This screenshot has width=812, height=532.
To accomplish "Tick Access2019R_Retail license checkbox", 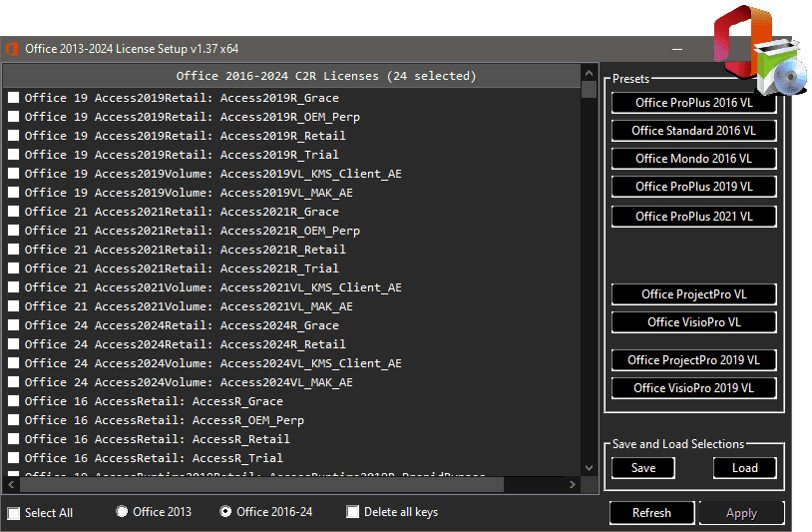I will [13, 136].
